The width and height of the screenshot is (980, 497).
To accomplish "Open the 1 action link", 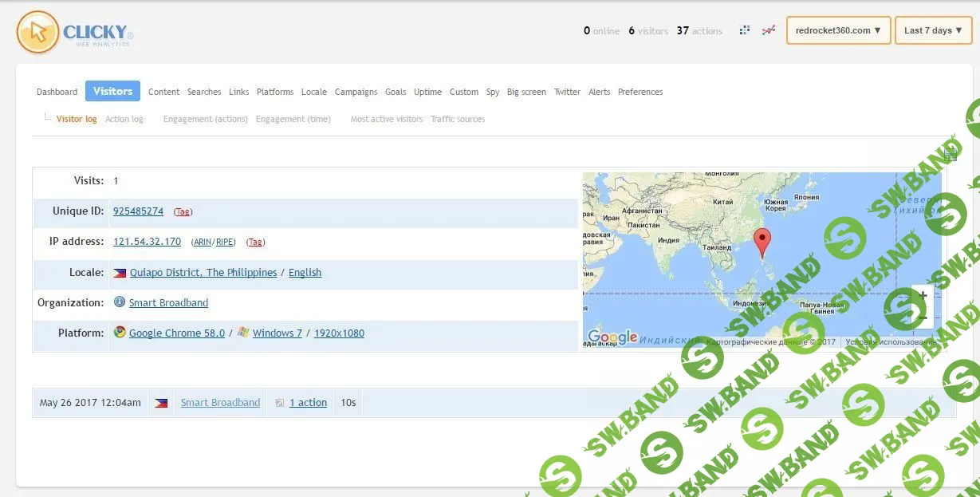I will (x=308, y=403).
